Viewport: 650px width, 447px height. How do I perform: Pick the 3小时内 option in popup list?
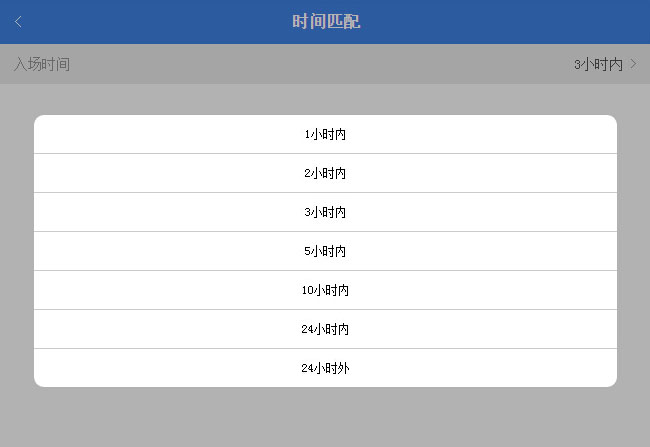325,212
